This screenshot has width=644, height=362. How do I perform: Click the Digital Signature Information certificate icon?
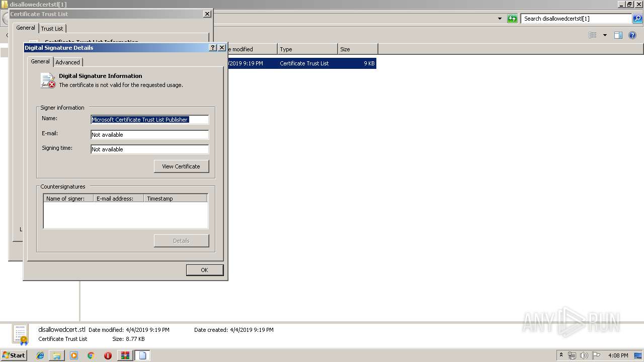click(x=48, y=80)
